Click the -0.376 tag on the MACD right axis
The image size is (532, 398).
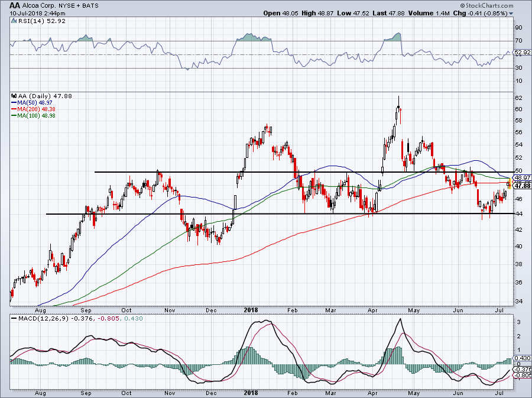pos(523,369)
